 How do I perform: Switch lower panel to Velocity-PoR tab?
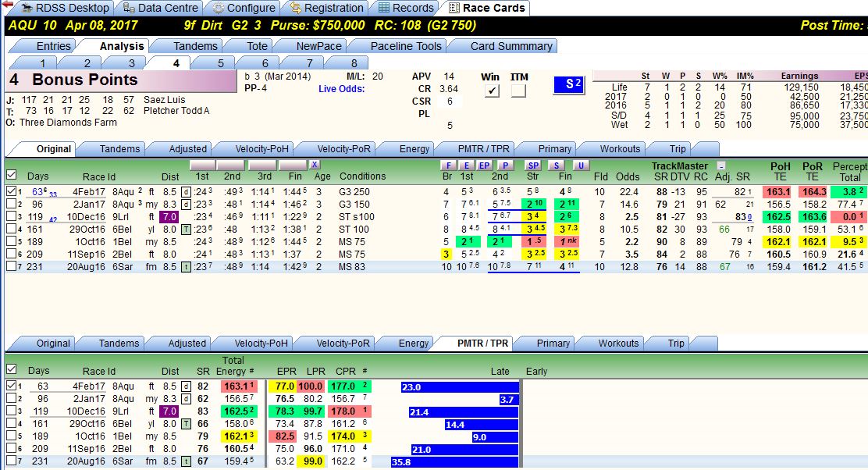336,344
